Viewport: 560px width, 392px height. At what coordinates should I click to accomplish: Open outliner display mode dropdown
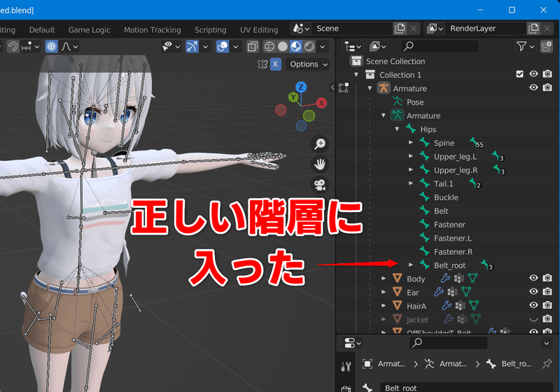(377, 46)
